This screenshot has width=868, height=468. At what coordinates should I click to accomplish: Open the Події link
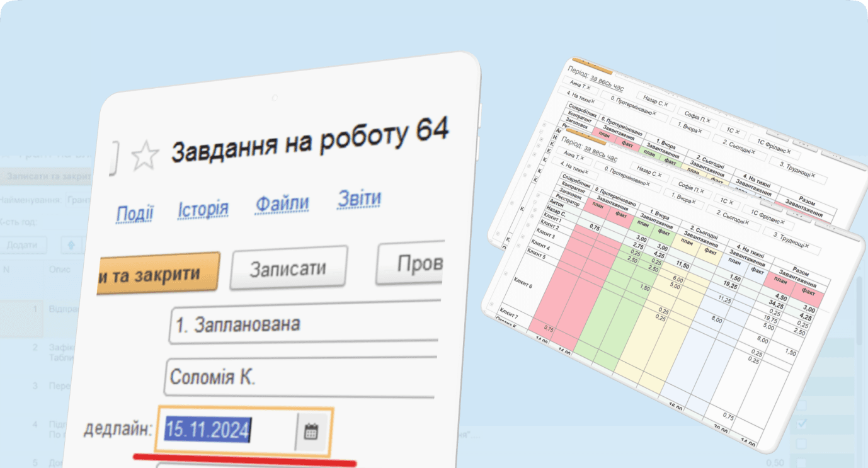click(134, 214)
